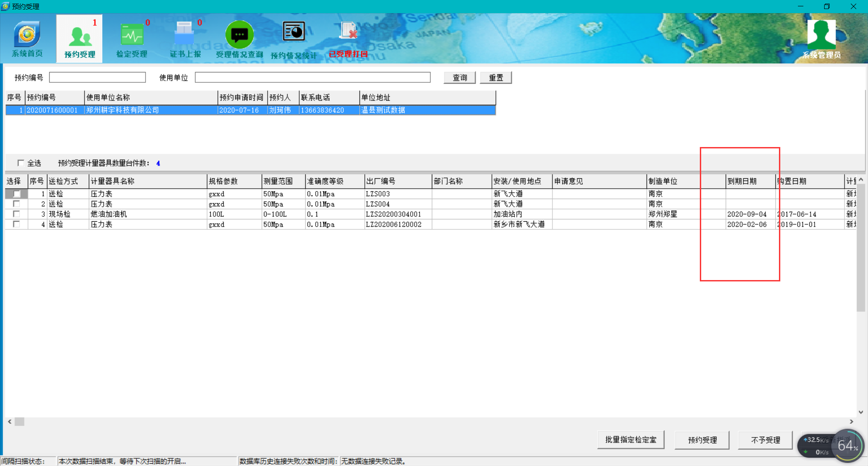
Task: Check the row 1 压力表 checkbox
Action: (17, 194)
